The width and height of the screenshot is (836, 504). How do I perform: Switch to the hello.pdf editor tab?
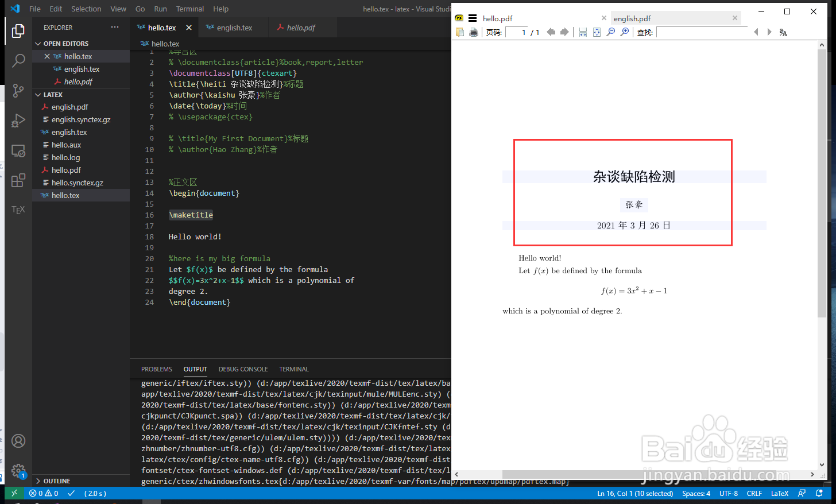(303, 28)
